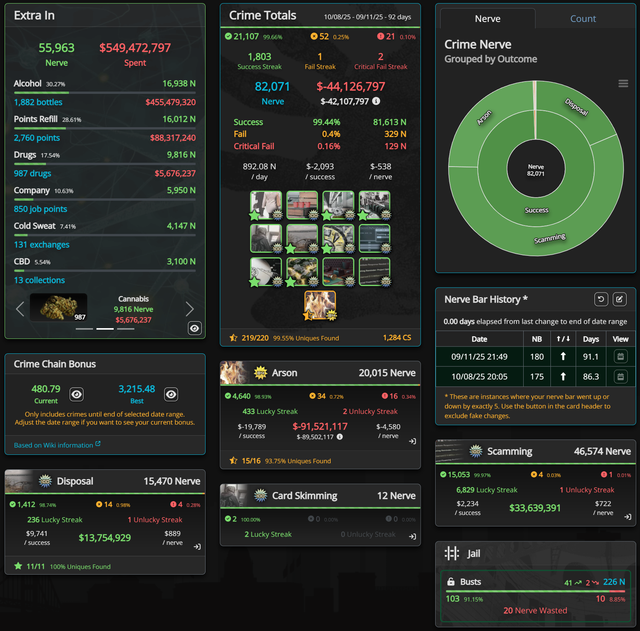Select the flames crime tile with orange border
This screenshot has width=640, height=631.
click(x=320, y=304)
